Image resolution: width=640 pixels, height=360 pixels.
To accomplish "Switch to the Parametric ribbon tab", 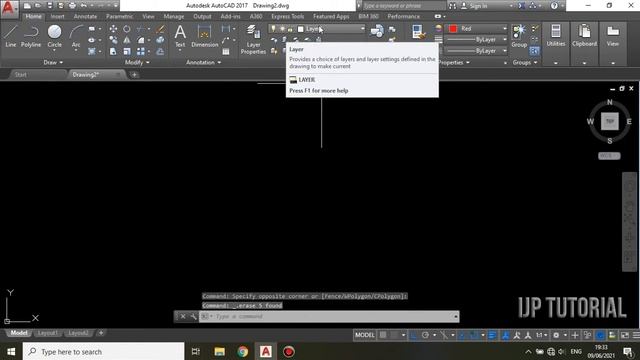I will coord(119,16).
